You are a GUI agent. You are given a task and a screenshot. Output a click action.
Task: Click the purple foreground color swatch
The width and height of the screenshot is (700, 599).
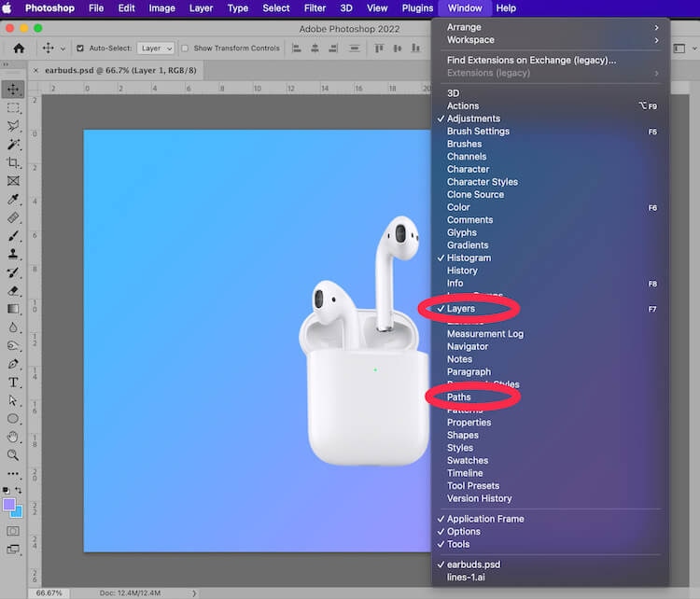click(9, 505)
